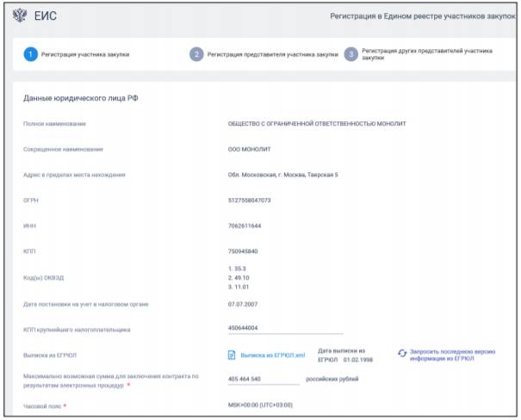Click the number 1 step circle
This screenshot has height=420, width=521.
tap(30, 54)
